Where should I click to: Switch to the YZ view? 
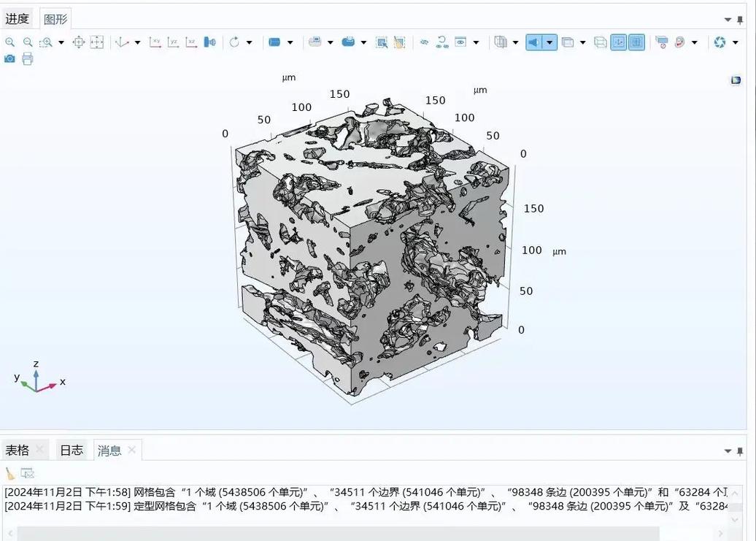point(173,42)
